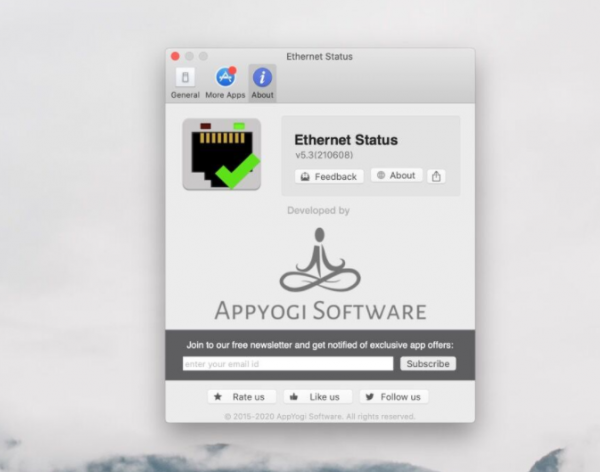Click the version text v5.3(210608)
The width and height of the screenshot is (600, 472).
pyautogui.click(x=324, y=155)
